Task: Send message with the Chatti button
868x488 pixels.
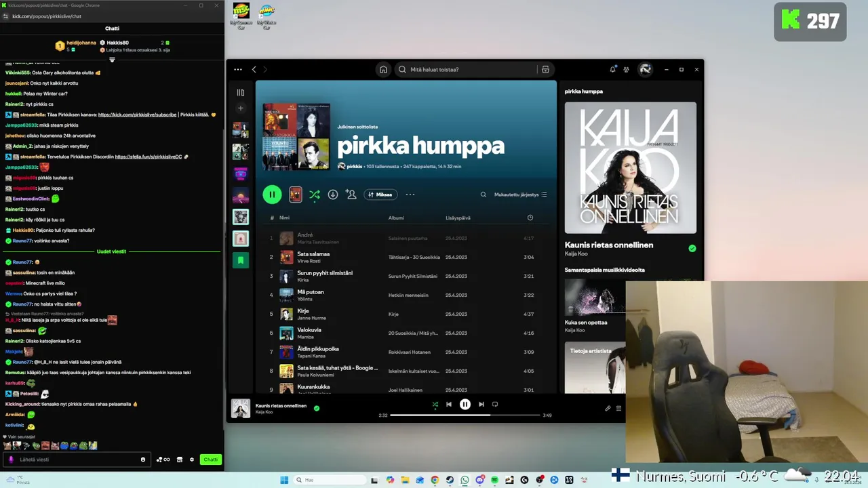Action: click(x=211, y=460)
